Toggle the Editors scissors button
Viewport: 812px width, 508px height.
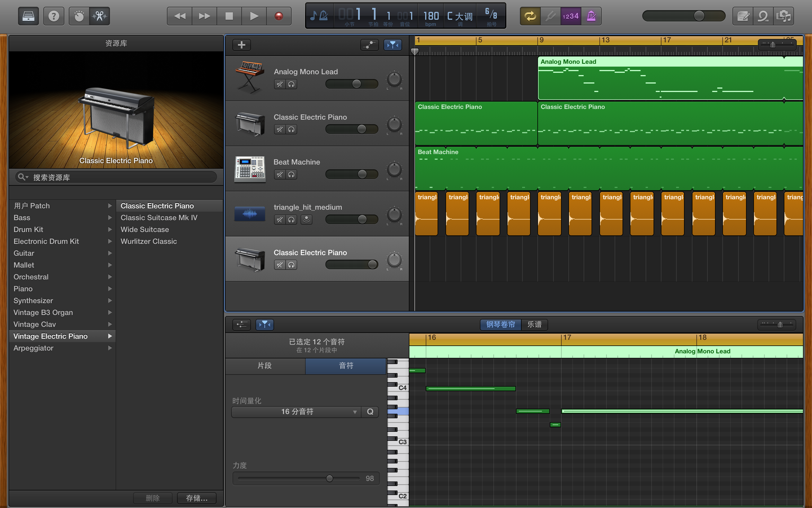[100, 16]
